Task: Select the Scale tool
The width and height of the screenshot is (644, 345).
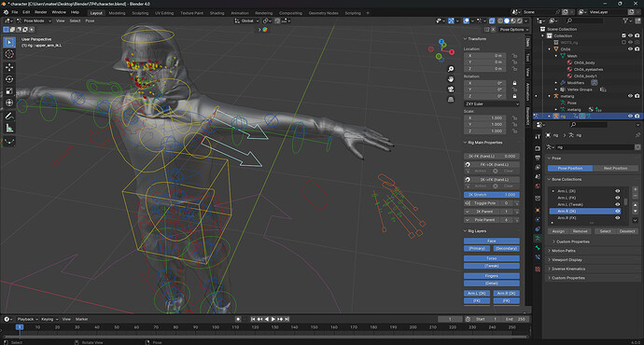Action: [x=9, y=91]
